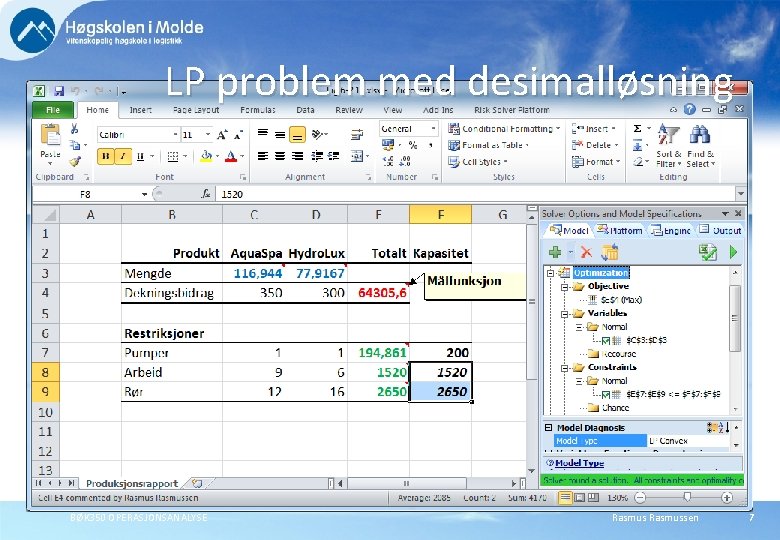Viewport: 780px width, 540px height.
Task: Toggle Italic formatting off
Action: 123,156
